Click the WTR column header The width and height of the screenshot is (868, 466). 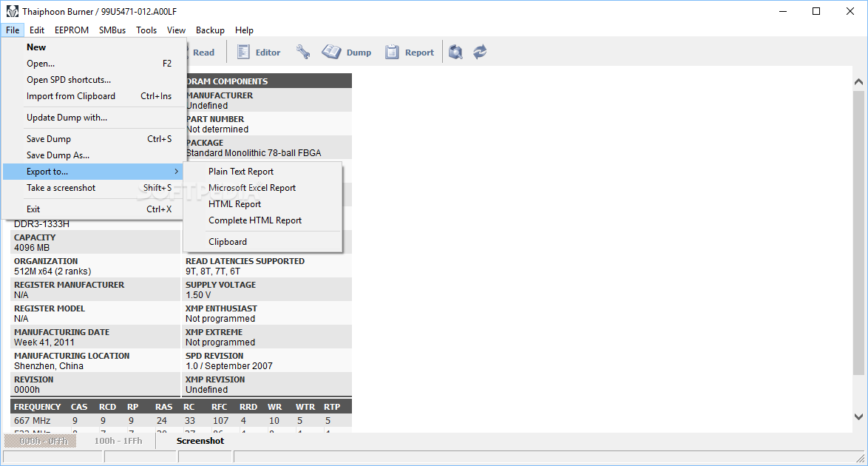305,407
